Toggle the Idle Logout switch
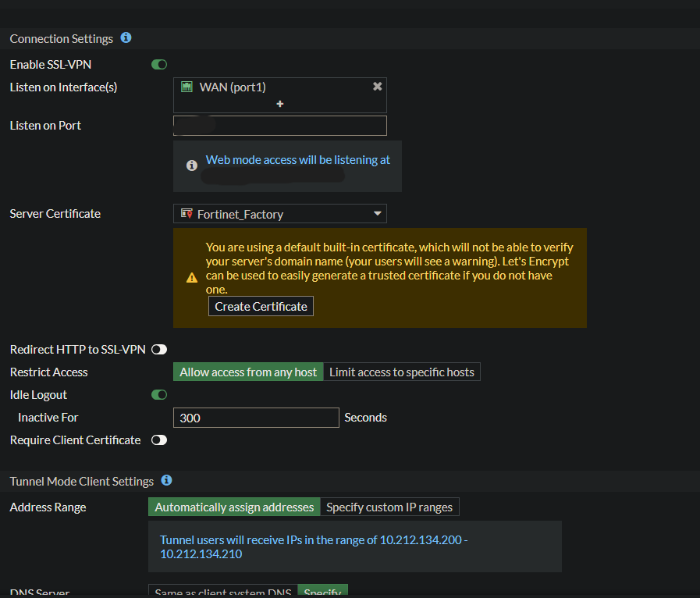This screenshot has width=700, height=598. [x=159, y=395]
